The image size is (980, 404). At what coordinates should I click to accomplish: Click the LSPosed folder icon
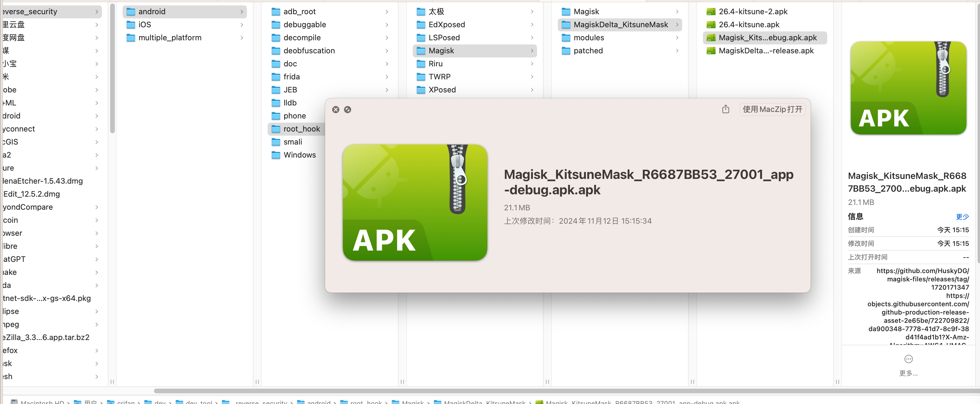[x=421, y=38]
